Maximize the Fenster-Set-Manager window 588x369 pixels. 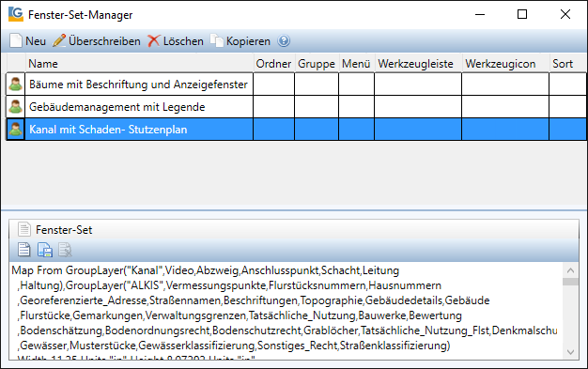click(x=522, y=14)
